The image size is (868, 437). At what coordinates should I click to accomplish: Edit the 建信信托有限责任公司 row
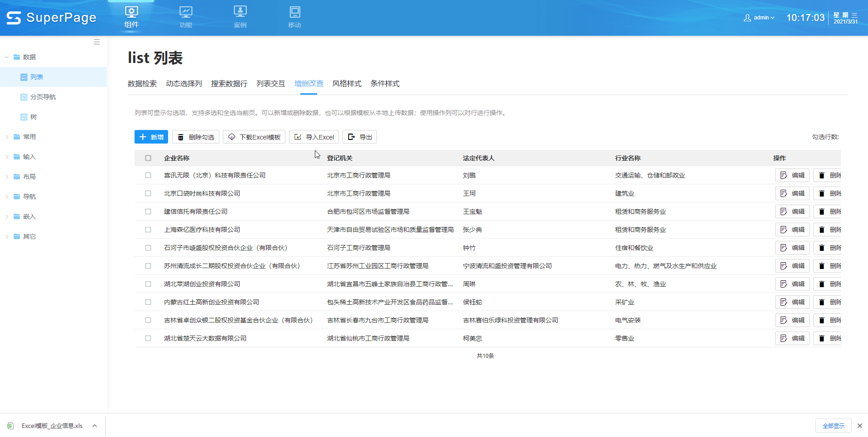coord(792,211)
